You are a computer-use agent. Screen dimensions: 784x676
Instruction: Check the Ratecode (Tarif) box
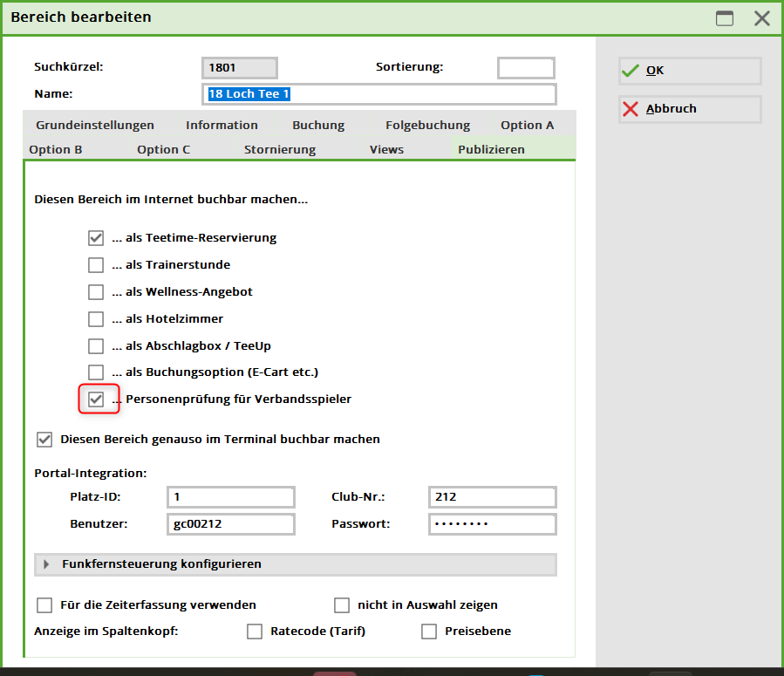255,632
